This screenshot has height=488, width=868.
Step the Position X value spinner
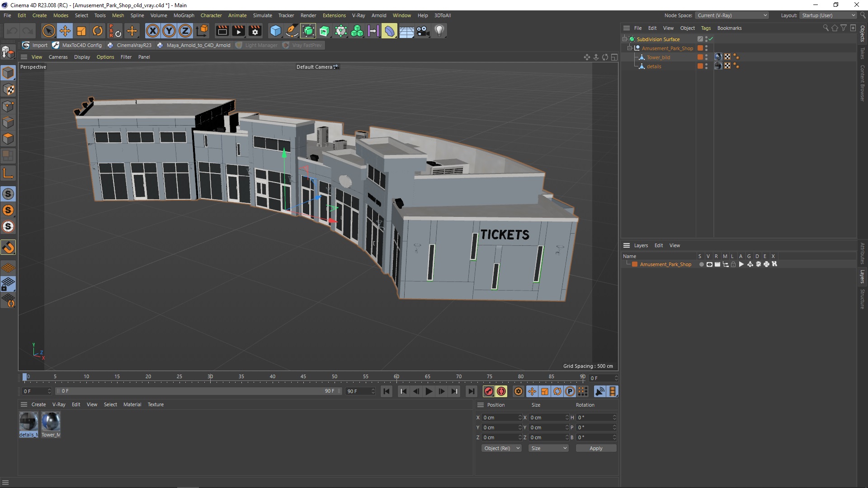point(520,418)
